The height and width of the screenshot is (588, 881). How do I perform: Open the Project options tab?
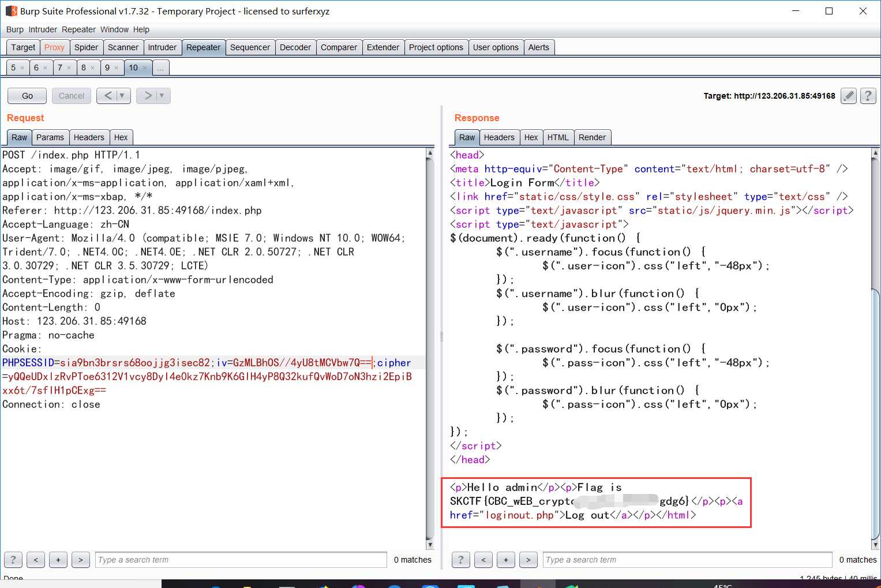tap(436, 47)
